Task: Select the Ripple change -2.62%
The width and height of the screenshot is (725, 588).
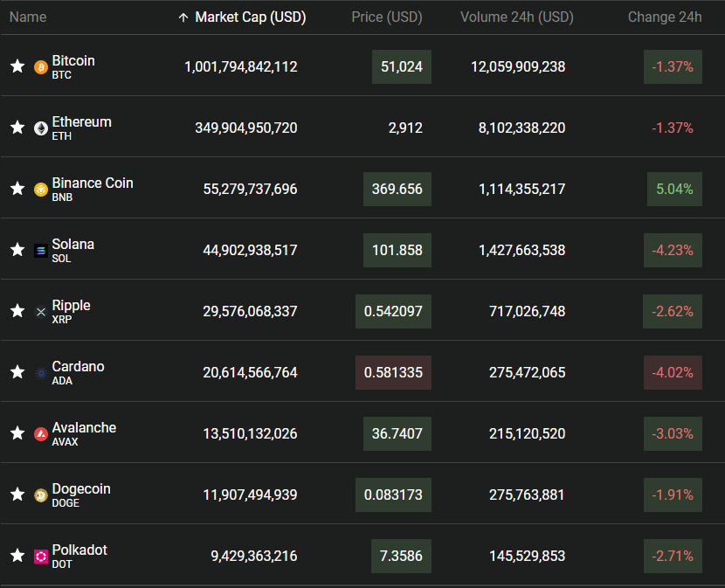Action: tap(673, 311)
